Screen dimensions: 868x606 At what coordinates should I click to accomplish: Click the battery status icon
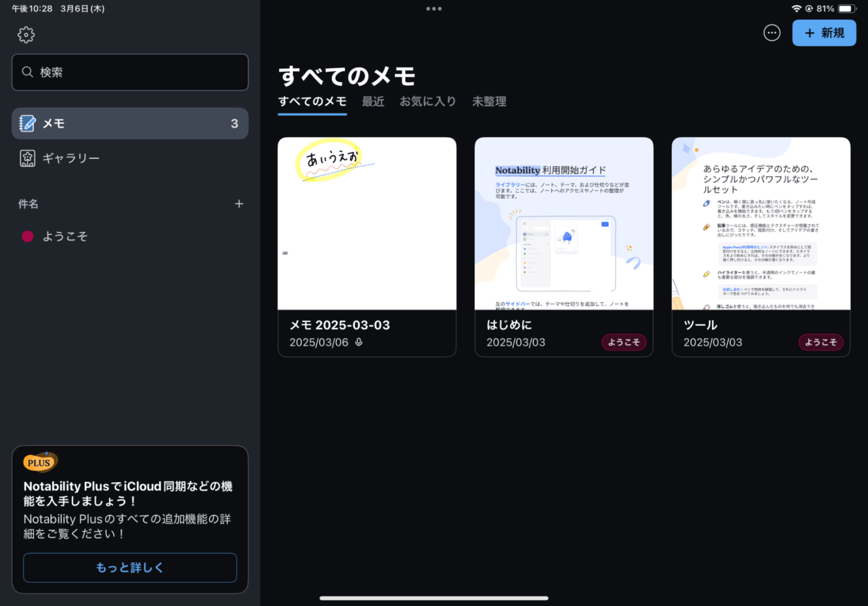pyautogui.click(x=847, y=8)
